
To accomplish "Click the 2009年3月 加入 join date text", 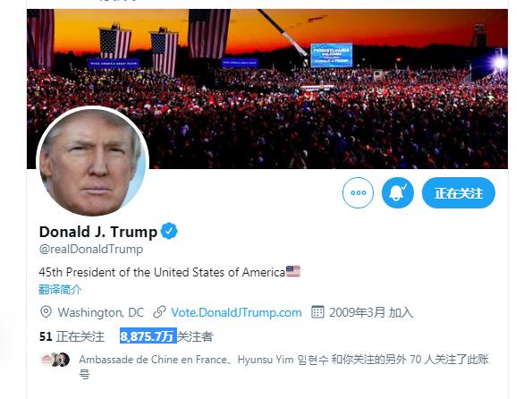I will pos(371,312).
